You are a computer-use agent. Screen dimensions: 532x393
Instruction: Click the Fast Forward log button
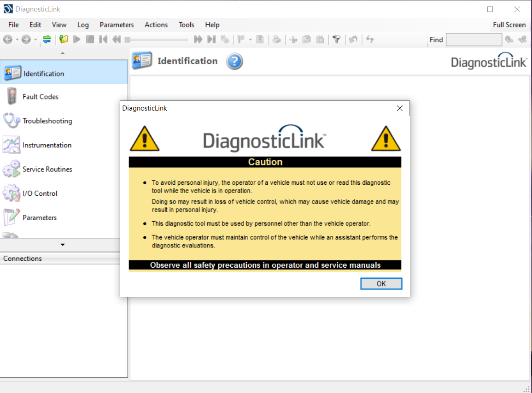point(198,39)
